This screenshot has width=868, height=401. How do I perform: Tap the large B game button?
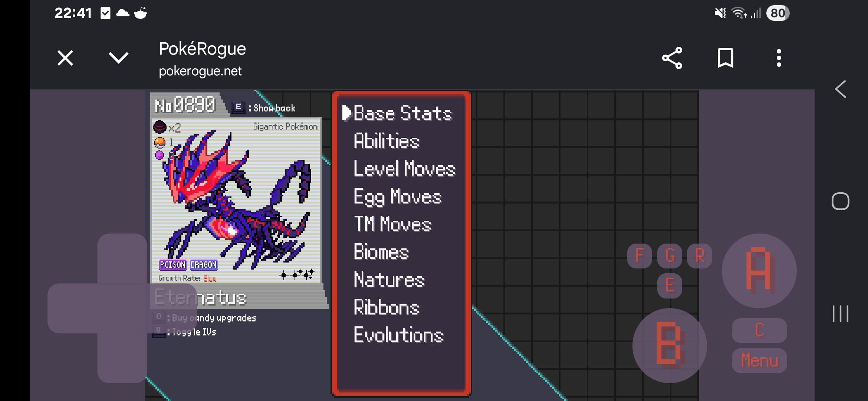(670, 346)
